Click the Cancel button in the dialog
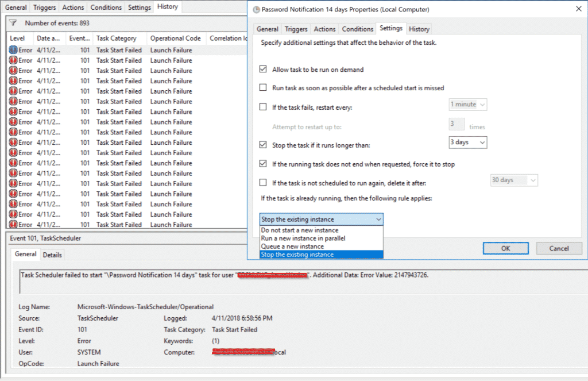This screenshot has height=381, width=588. tap(558, 248)
